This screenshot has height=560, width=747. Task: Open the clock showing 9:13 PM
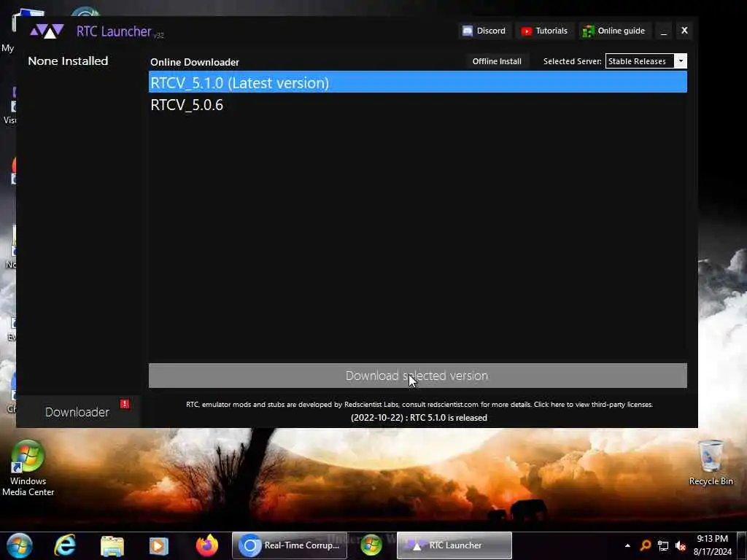[712, 545]
